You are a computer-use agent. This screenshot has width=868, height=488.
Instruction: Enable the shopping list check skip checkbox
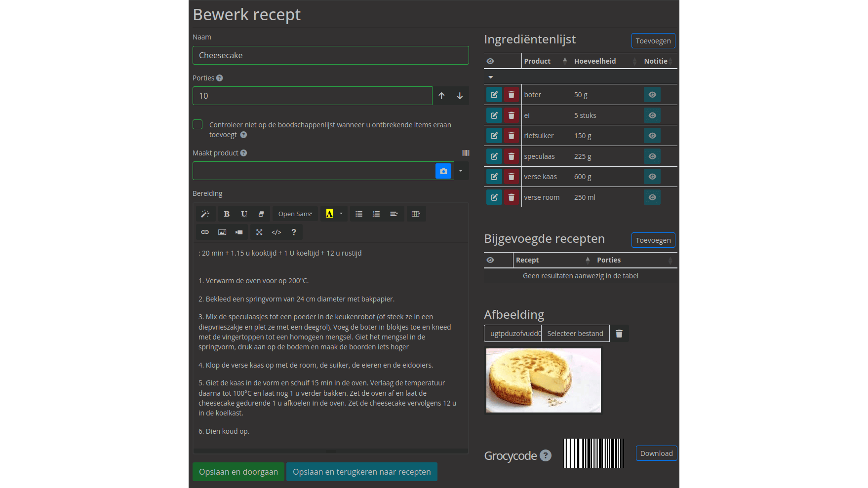(x=197, y=124)
